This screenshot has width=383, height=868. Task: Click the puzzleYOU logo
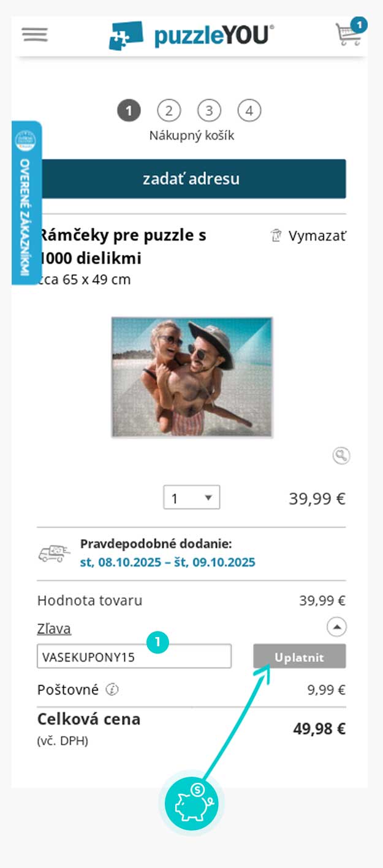[191, 36]
